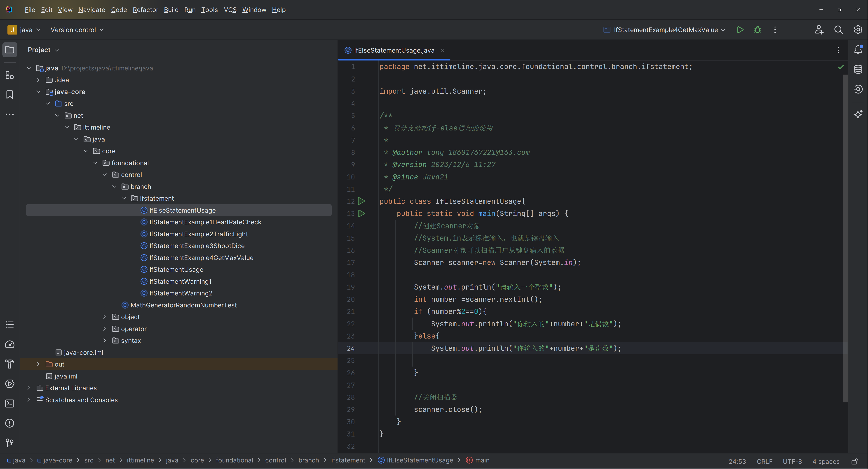Screen dimensions: 868x469
Task: Open Code With Me add-user icon
Action: [819, 30]
